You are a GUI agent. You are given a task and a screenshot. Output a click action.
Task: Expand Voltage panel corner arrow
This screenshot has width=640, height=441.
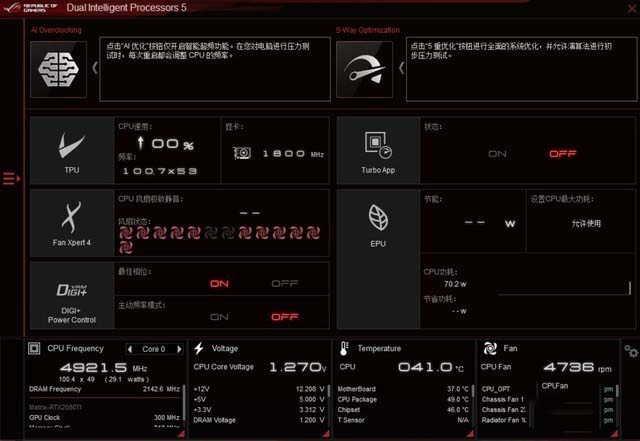pyautogui.click(x=326, y=434)
